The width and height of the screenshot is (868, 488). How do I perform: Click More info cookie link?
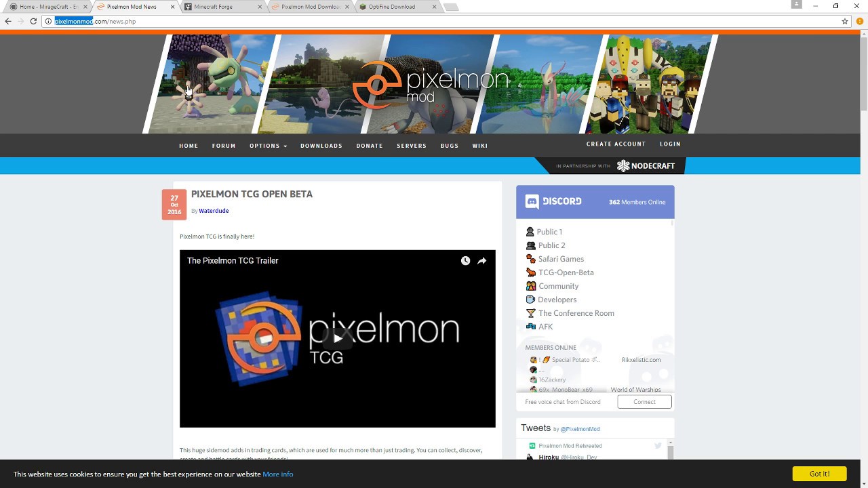pos(278,474)
